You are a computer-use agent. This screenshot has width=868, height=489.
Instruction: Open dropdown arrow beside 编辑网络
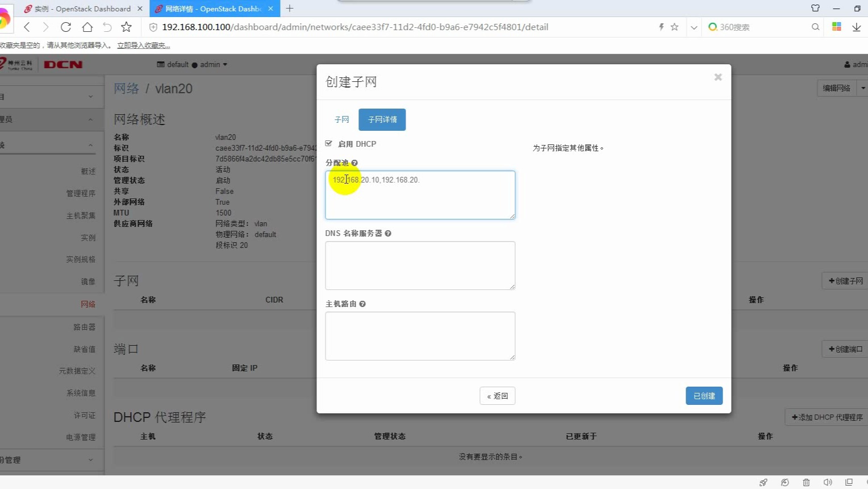coord(863,88)
